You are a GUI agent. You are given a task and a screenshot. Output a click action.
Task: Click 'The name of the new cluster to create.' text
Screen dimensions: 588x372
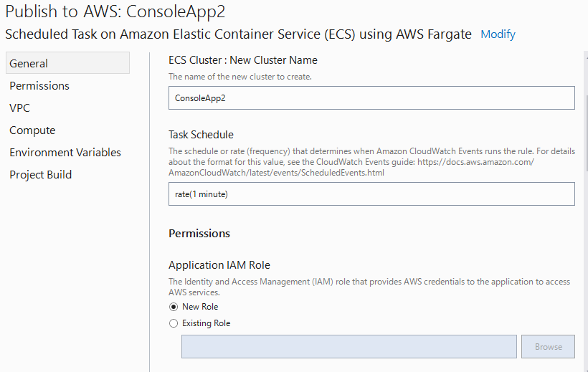(x=240, y=77)
